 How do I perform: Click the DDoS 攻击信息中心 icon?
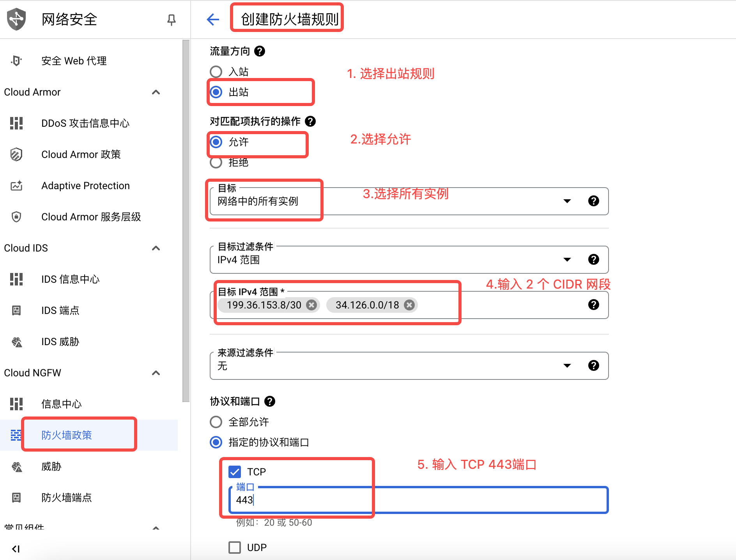(x=16, y=123)
